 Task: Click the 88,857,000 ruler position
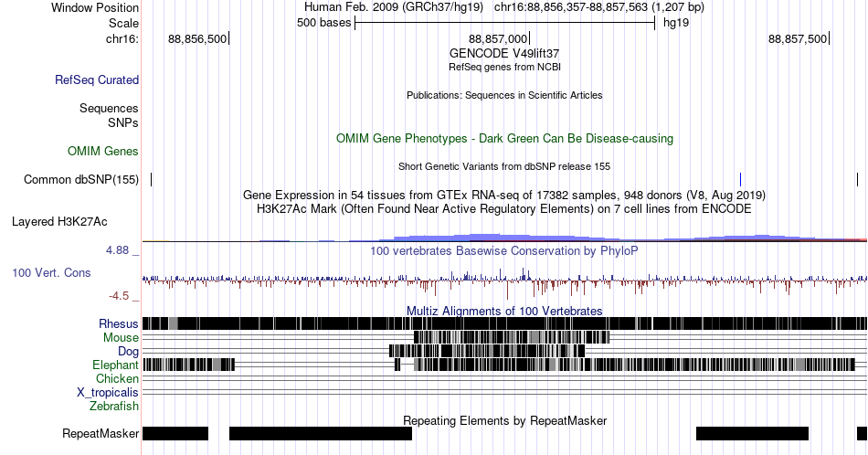pyautogui.click(x=498, y=38)
